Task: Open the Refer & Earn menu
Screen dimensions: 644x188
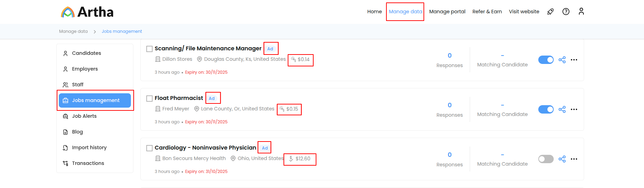Action: tap(487, 12)
